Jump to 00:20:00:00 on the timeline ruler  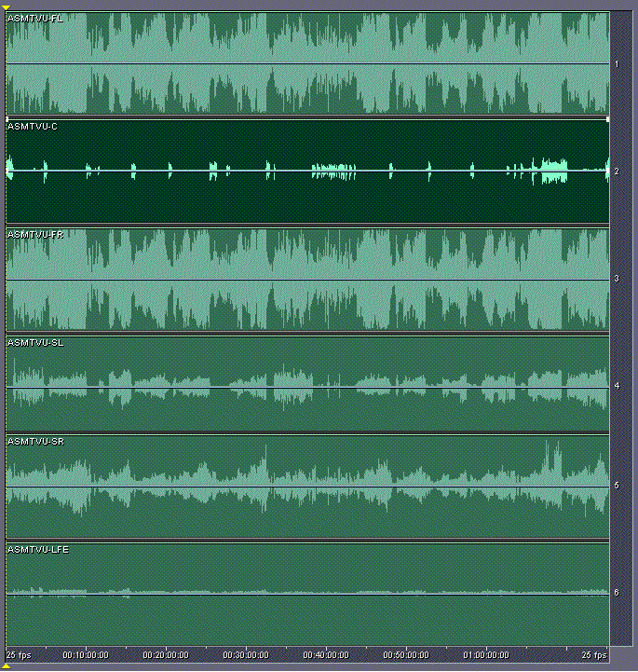coord(166,655)
